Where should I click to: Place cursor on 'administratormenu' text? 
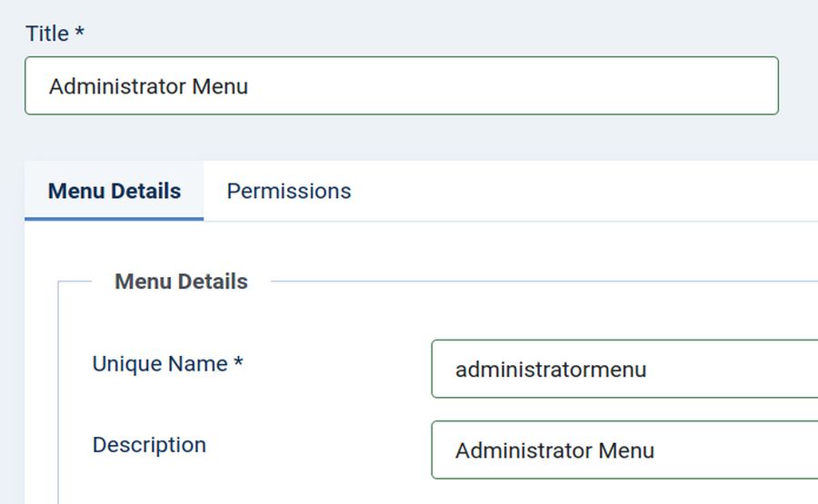[x=550, y=370]
